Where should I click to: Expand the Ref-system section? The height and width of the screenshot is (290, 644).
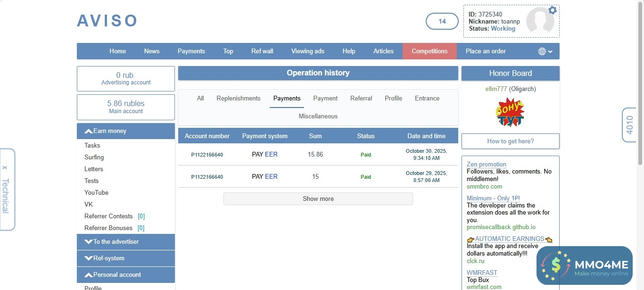(126, 258)
